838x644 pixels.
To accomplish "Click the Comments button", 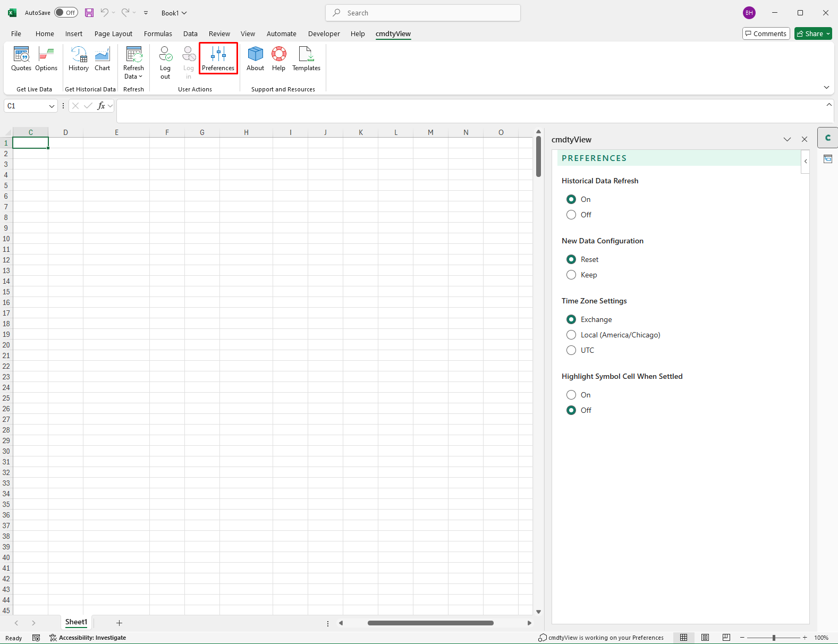I will 766,33.
